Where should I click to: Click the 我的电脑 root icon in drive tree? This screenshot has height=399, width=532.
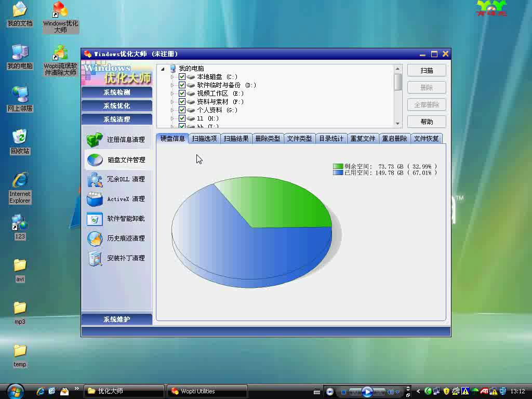point(173,69)
